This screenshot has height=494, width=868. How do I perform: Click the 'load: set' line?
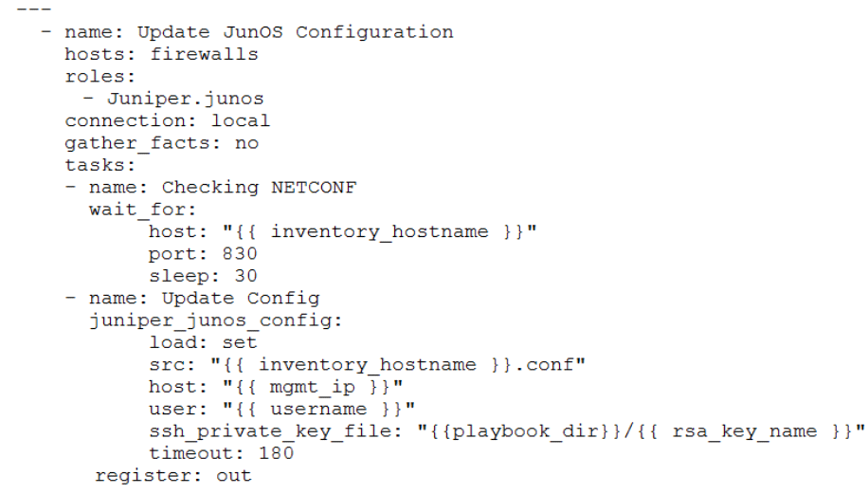pos(203,342)
